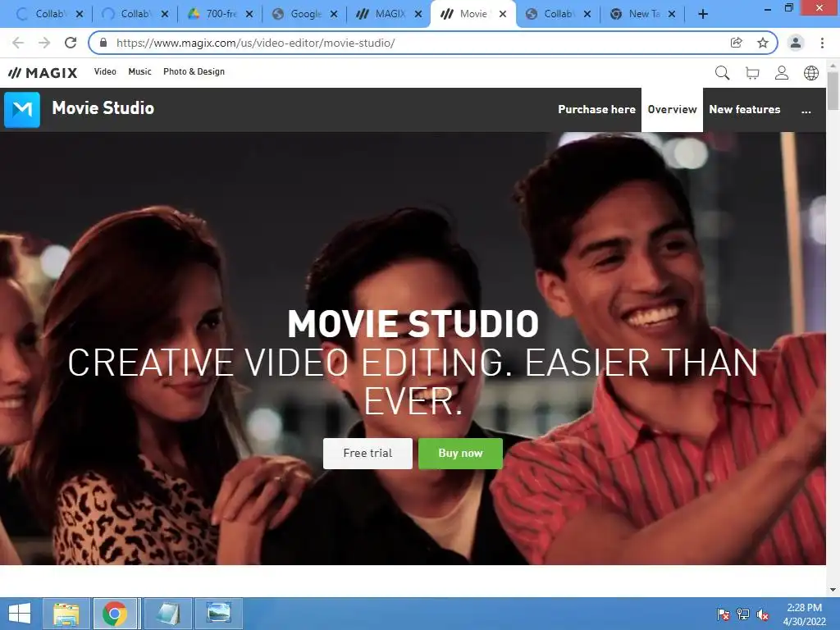Open the user account login icon

(x=782, y=73)
